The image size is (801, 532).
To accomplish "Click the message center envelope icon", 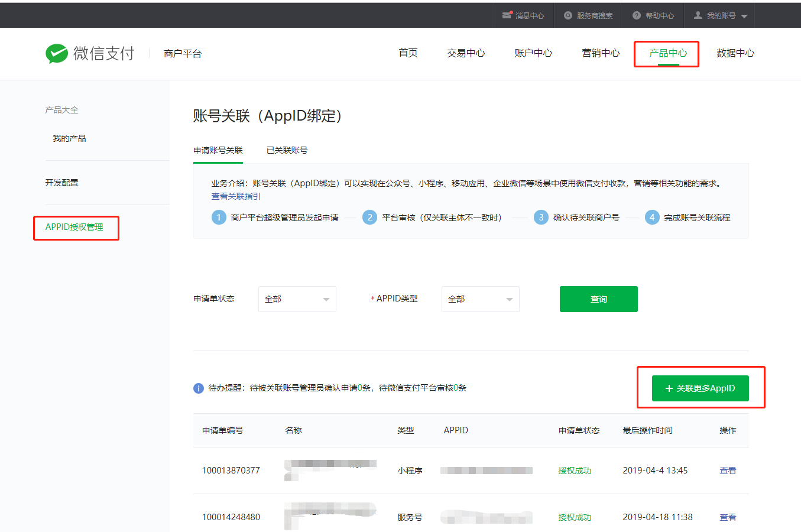I will click(507, 15).
